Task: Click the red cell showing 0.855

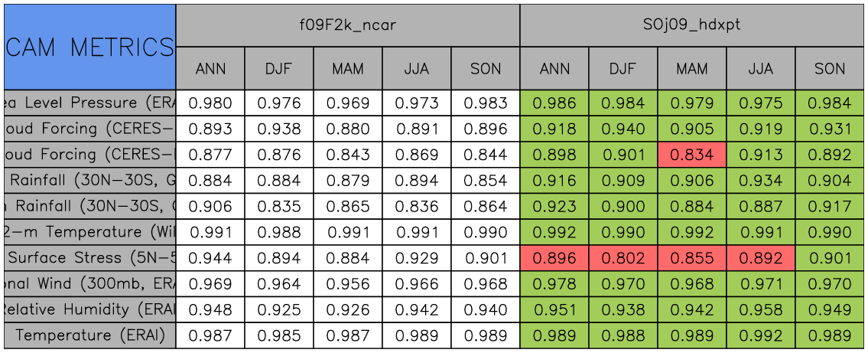Action: [692, 258]
